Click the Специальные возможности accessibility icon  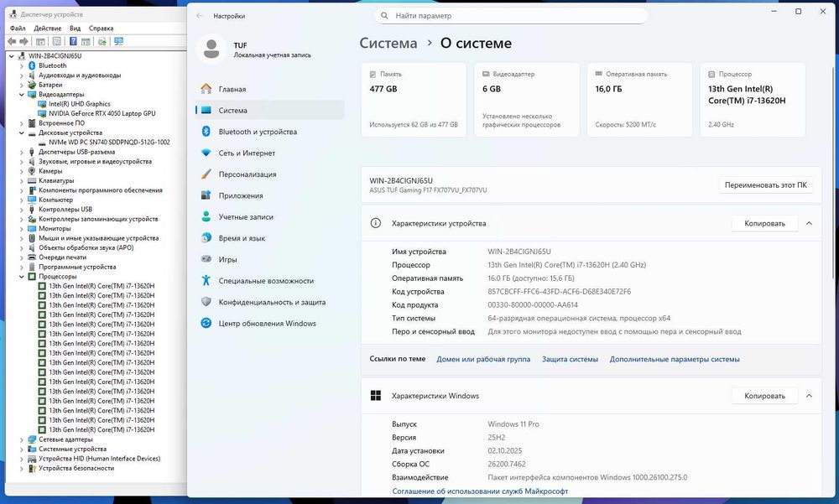[x=206, y=280]
